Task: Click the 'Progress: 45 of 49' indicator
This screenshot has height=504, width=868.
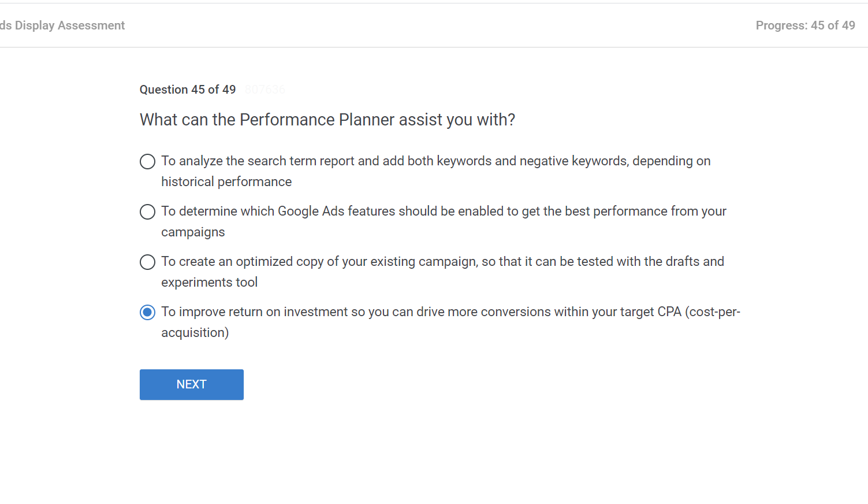Action: click(805, 25)
